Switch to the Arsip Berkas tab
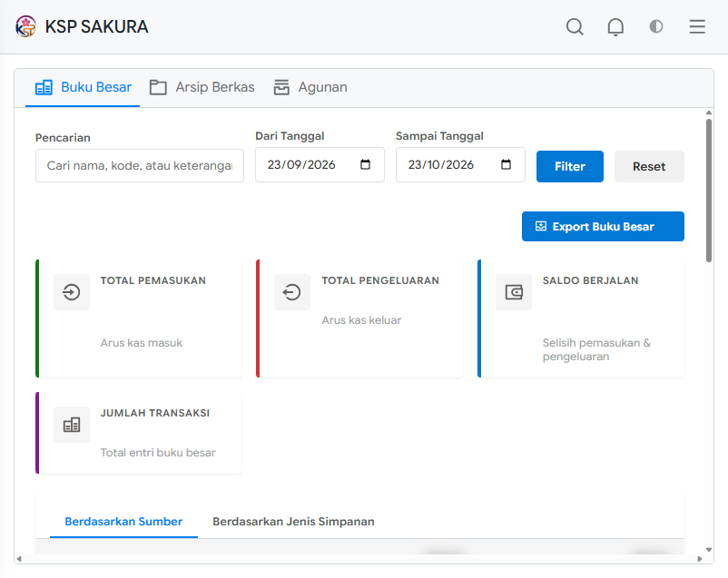The width and height of the screenshot is (728, 578). pyautogui.click(x=202, y=87)
